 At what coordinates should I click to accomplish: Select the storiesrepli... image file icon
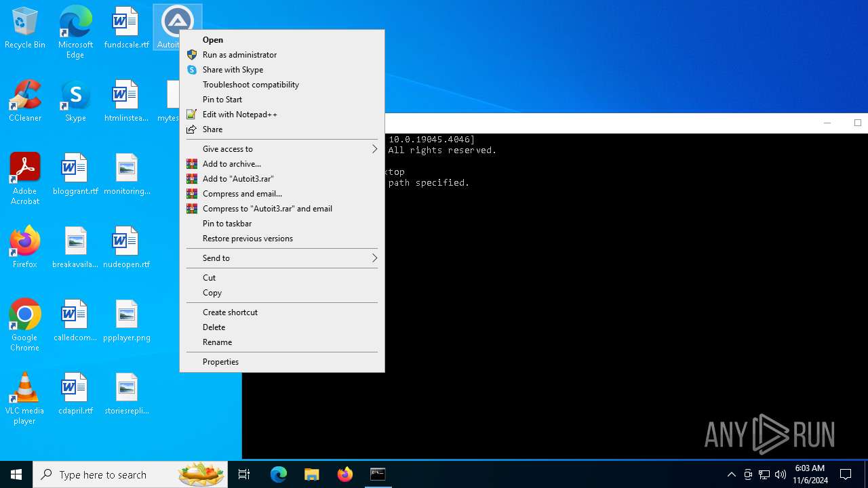click(127, 394)
